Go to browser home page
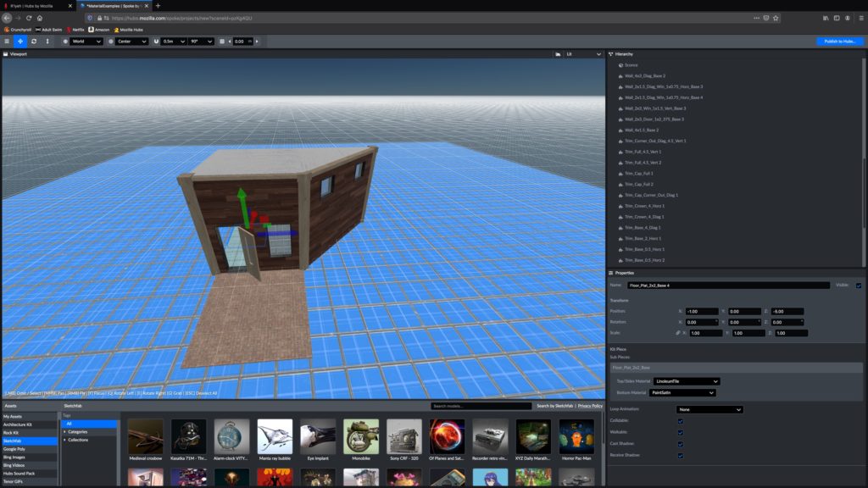The width and height of the screenshot is (868, 488). click(40, 19)
